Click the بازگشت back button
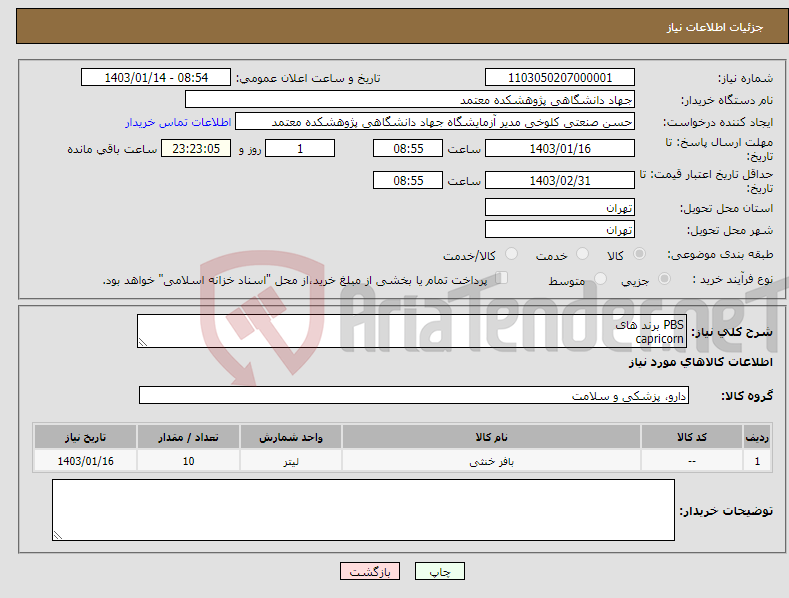 pyautogui.click(x=370, y=571)
